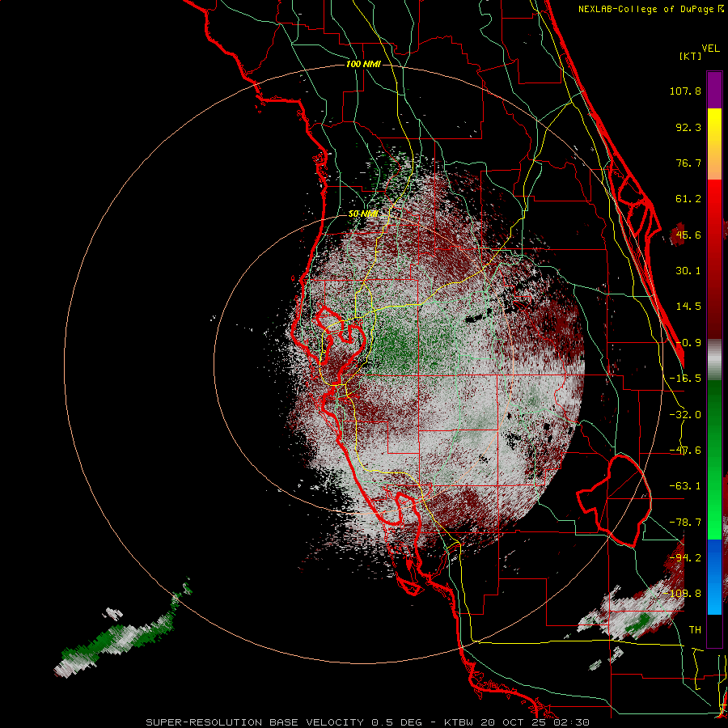728x728 pixels.
Task: Click the 45.6 value on velocity scale
Action: (x=688, y=235)
